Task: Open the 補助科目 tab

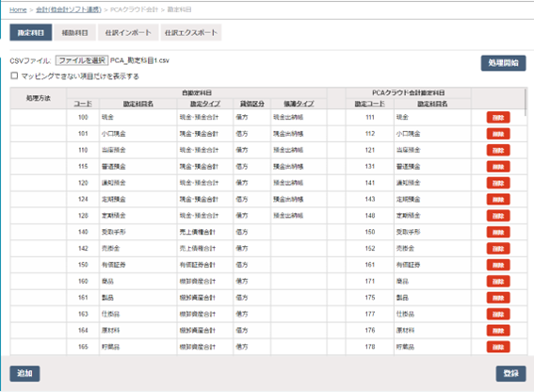Action: pyautogui.click(x=75, y=33)
